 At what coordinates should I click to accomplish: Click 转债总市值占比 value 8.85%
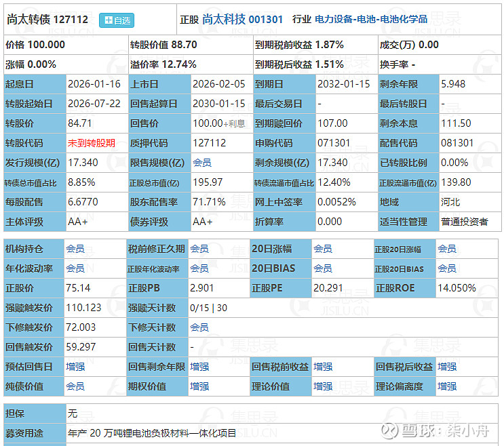click(x=81, y=182)
